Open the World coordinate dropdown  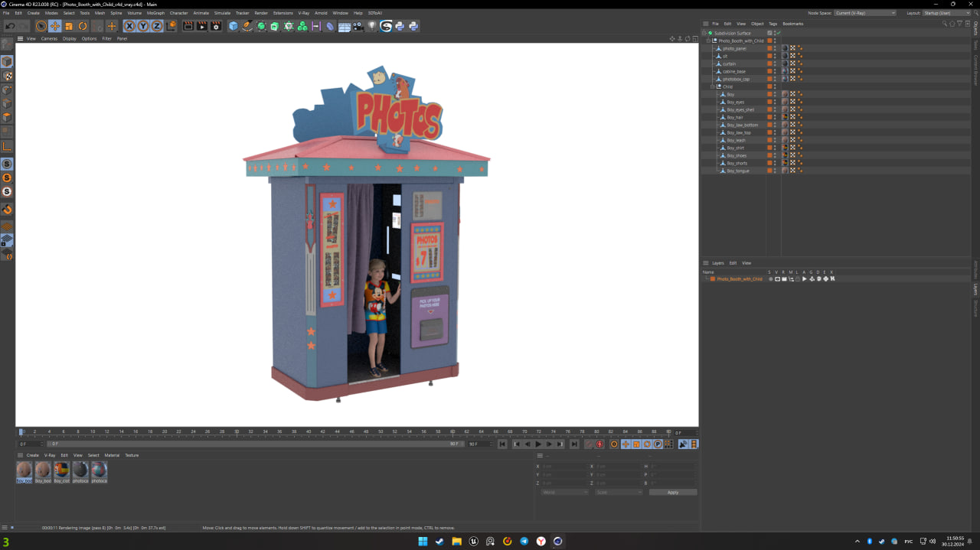pyautogui.click(x=564, y=492)
